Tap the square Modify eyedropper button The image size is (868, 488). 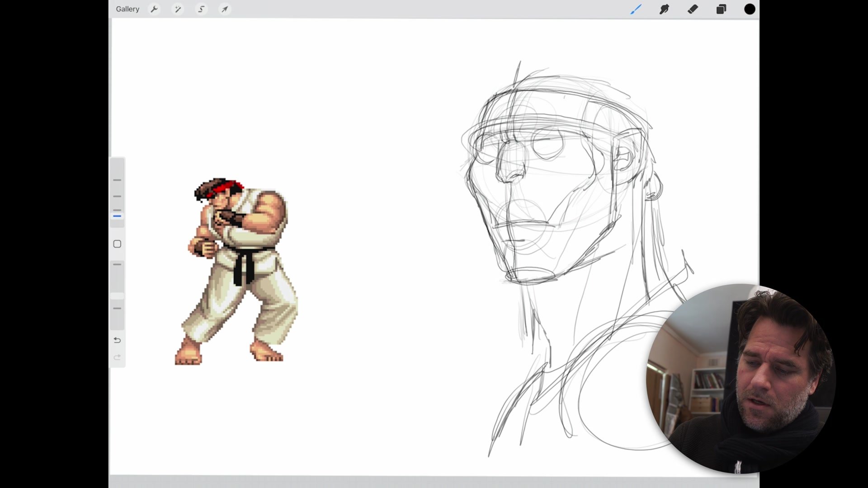point(117,244)
